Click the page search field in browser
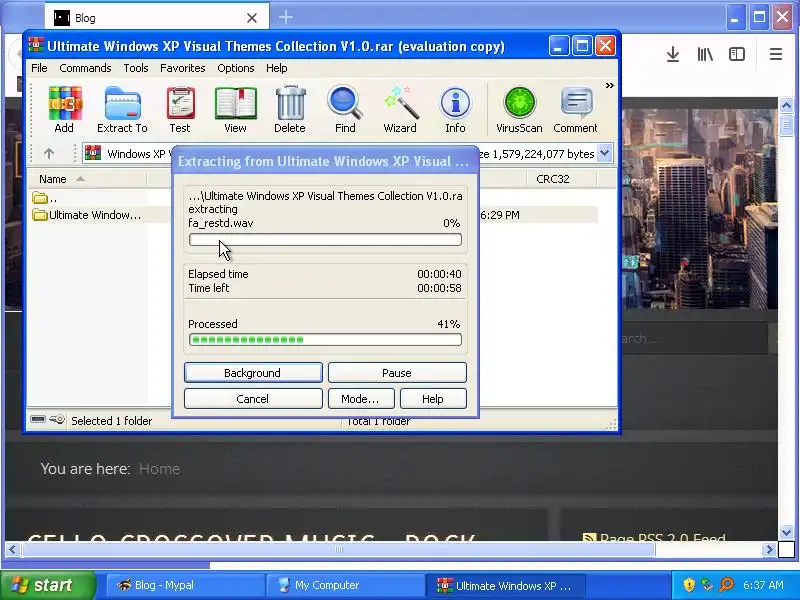Screen dimensions: 800x600 tap(694, 338)
